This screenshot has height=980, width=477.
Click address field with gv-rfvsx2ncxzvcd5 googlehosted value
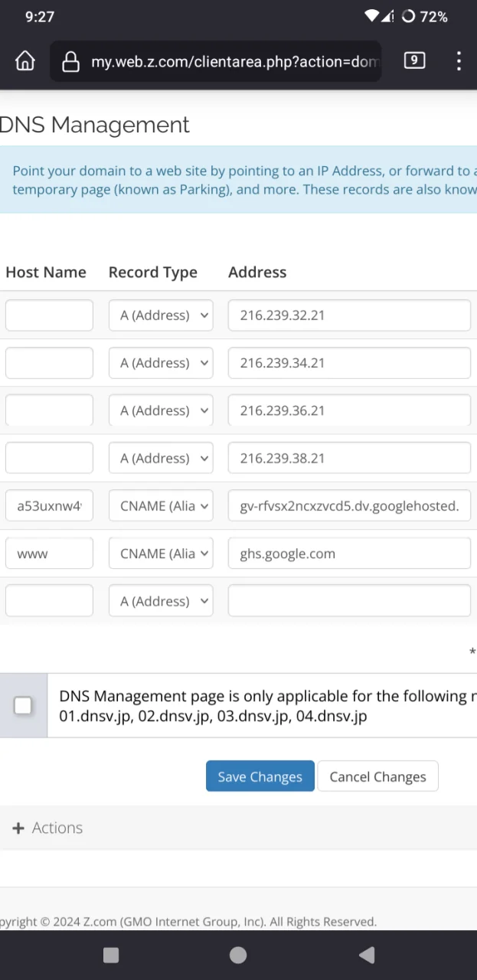coord(349,506)
